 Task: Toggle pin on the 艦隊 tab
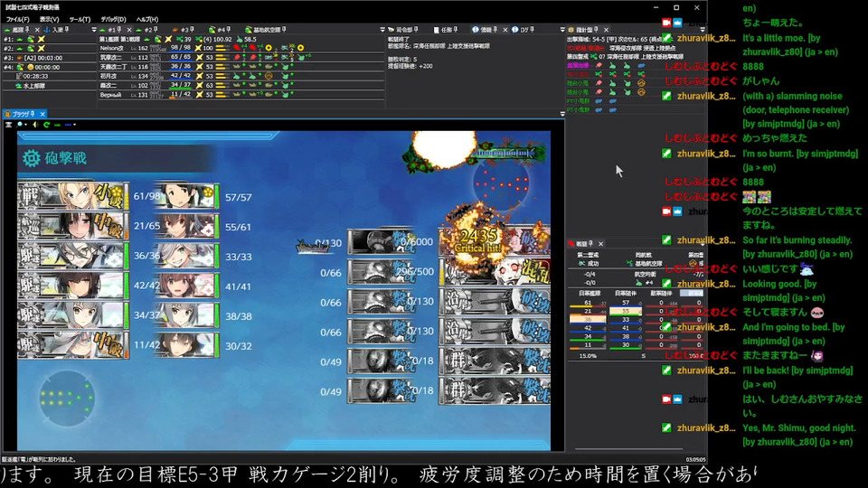coord(28,29)
